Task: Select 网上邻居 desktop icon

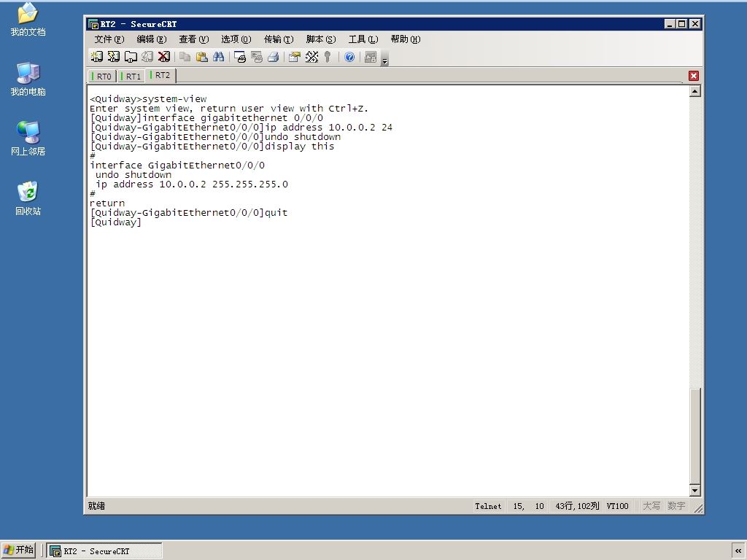Action: pyautogui.click(x=28, y=139)
